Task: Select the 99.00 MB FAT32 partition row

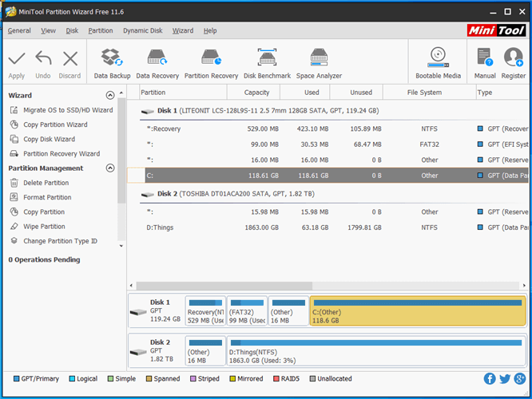Action: [x=328, y=144]
